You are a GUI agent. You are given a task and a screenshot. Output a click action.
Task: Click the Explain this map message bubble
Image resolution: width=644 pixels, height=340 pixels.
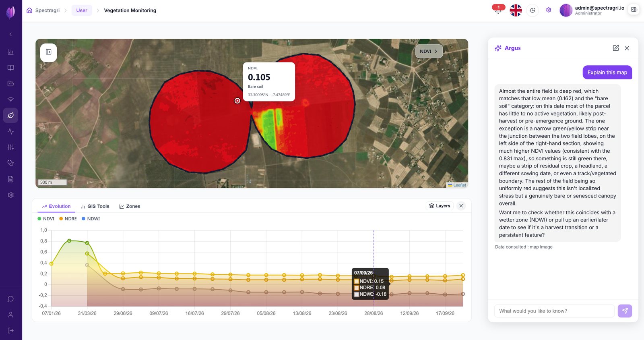pos(607,73)
